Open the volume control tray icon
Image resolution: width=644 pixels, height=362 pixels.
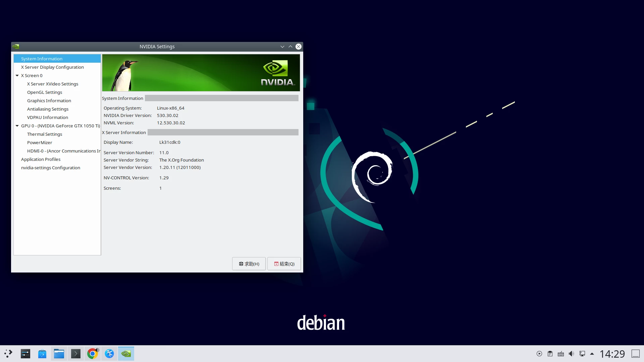click(572, 354)
